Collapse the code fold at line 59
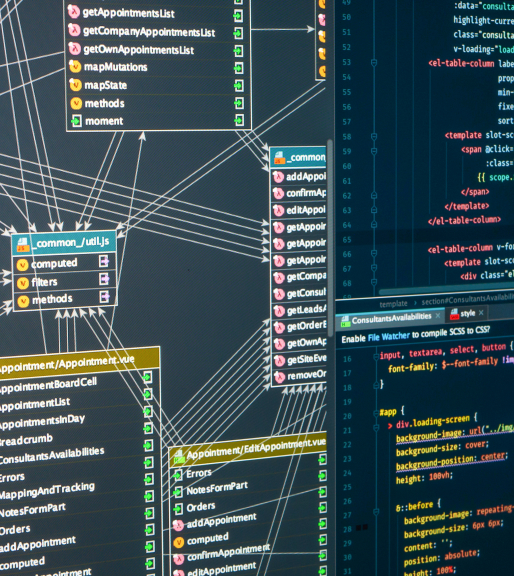 (x=374, y=151)
